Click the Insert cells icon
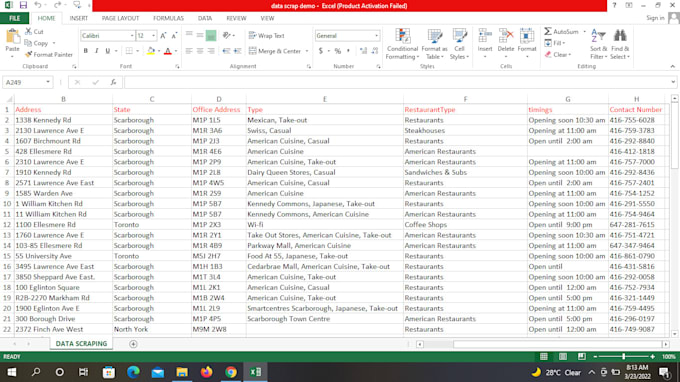 485,36
